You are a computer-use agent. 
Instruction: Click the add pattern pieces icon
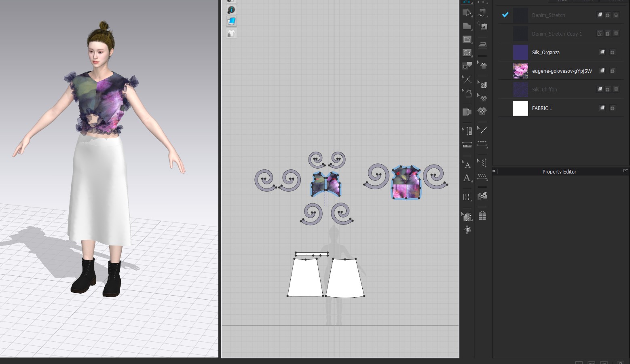tap(482, 196)
